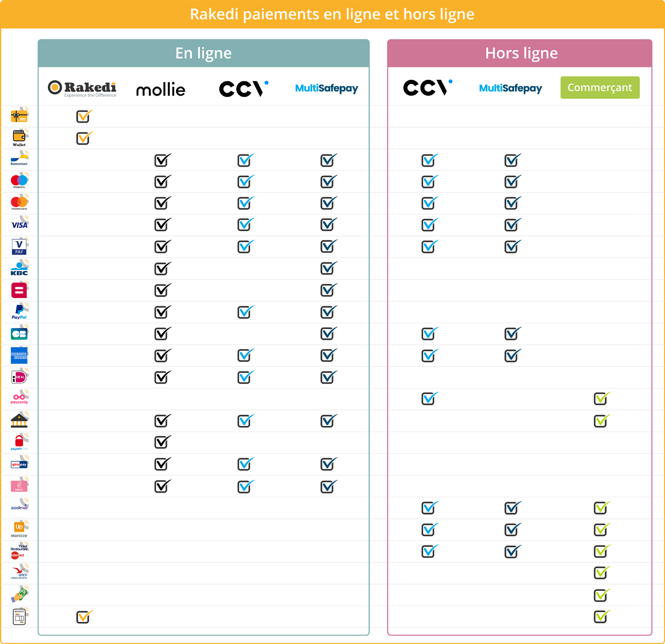Select the paysafecard icon
This screenshot has width=665, height=644.
[19, 441]
